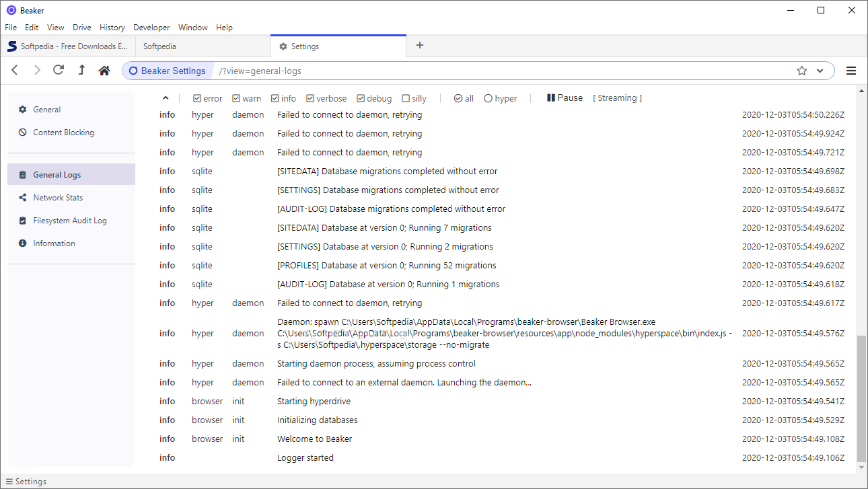Click the vertical scrollbar thumb
868x489 pixels.
(861, 398)
